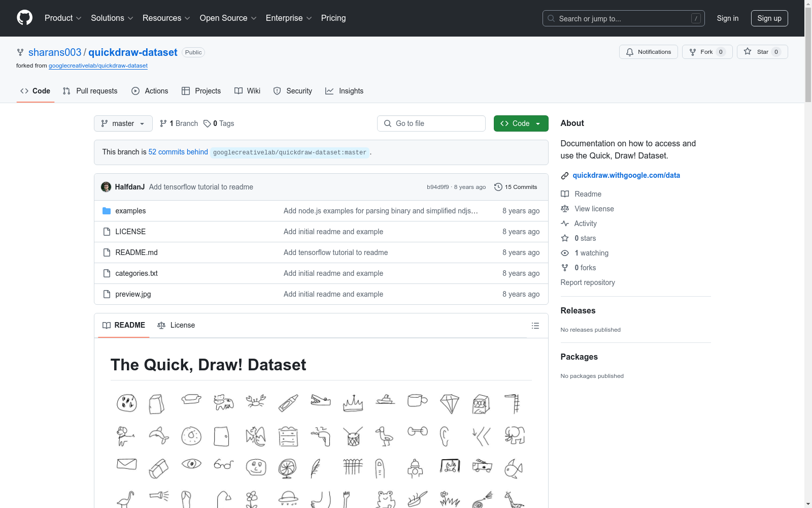Open the preview.jpg file

point(133,294)
